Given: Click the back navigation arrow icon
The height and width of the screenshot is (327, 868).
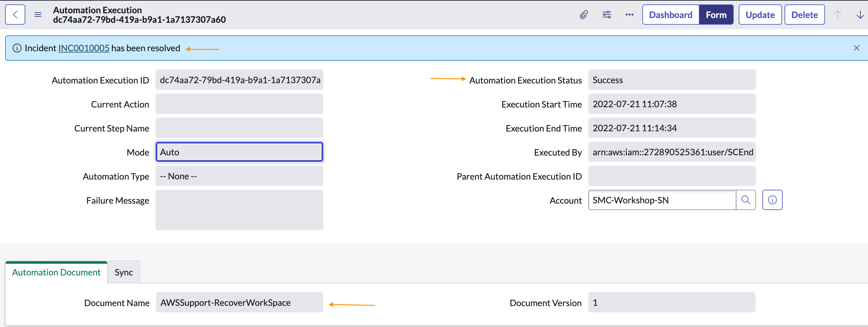Looking at the screenshot, I should [15, 14].
